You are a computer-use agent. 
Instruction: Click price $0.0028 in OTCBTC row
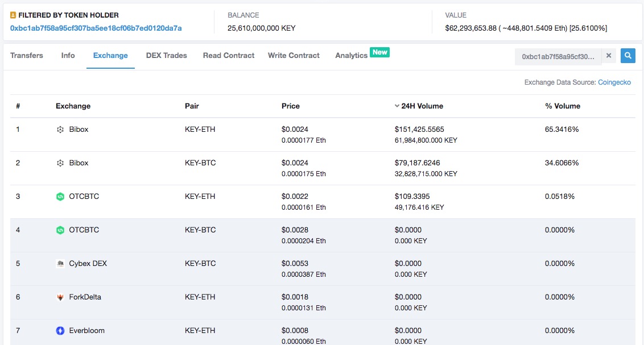[x=295, y=230]
